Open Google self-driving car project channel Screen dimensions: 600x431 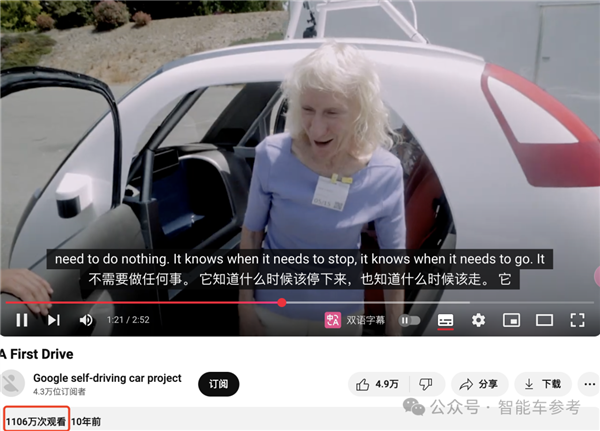(107, 378)
